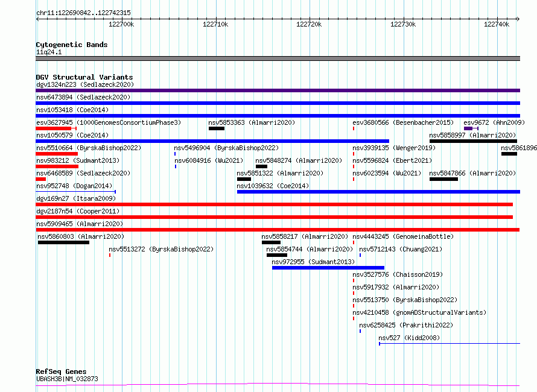Click the 122720k ruler label
The width and height of the screenshot is (537, 392).
click(x=309, y=24)
